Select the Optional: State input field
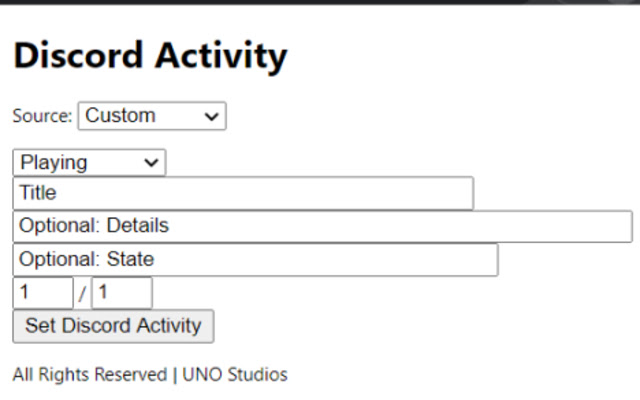 tap(255, 260)
